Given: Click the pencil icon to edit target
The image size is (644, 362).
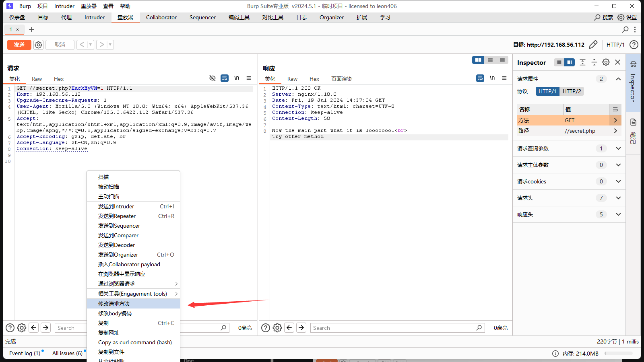Looking at the screenshot, I should pos(593,45).
